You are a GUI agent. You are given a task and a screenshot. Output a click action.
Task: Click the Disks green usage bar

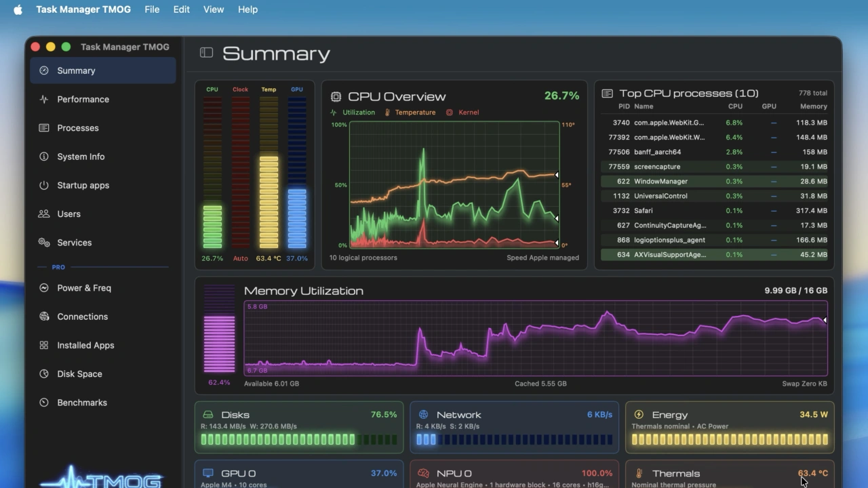[x=299, y=439]
